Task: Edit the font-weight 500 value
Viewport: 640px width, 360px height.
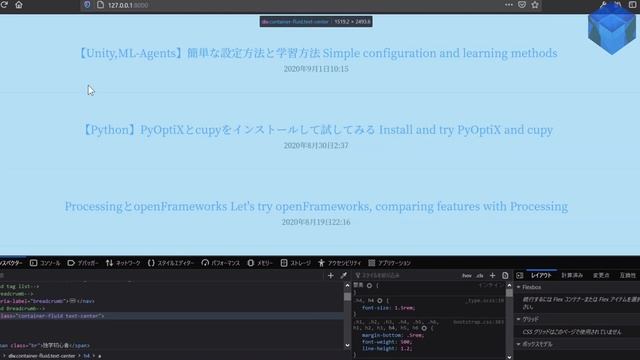Action: click(x=406, y=342)
